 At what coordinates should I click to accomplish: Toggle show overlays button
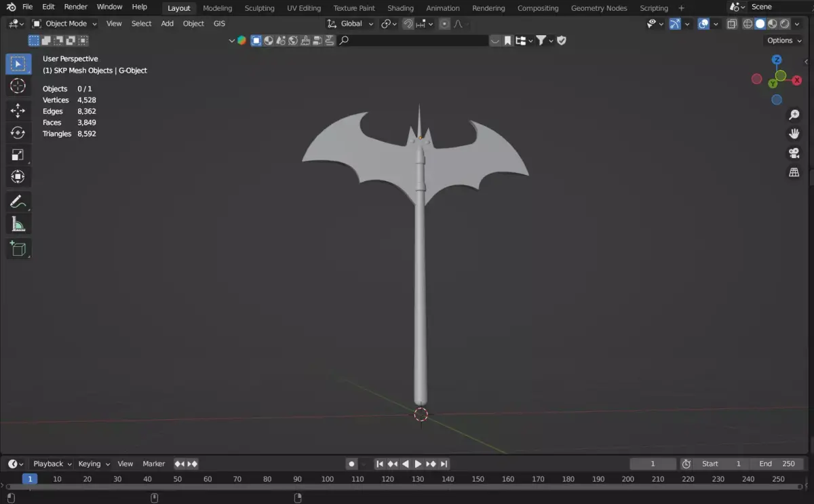(x=703, y=24)
